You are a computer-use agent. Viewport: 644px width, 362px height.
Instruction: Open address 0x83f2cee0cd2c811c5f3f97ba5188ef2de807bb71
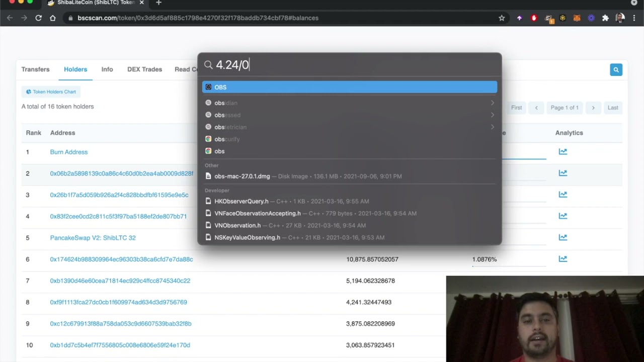click(118, 217)
